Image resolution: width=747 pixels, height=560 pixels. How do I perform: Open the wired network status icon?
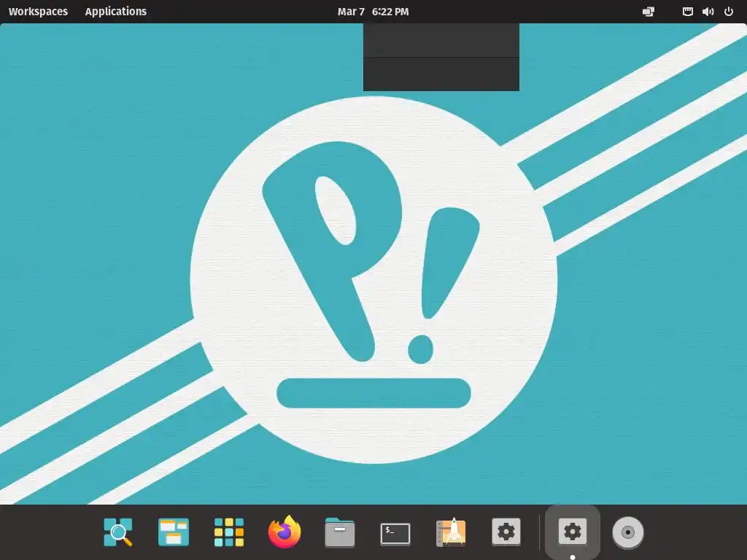pos(687,12)
